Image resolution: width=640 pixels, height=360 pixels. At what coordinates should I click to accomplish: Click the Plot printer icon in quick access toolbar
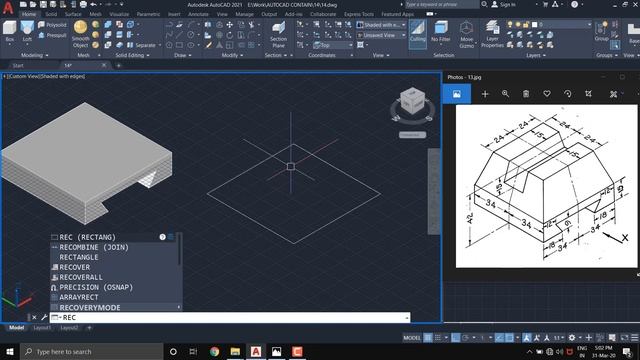83,4
